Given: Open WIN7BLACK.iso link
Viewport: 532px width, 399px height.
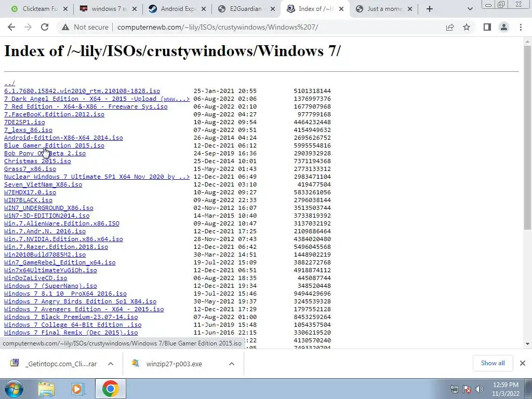Looking at the screenshot, I should click(x=28, y=200).
